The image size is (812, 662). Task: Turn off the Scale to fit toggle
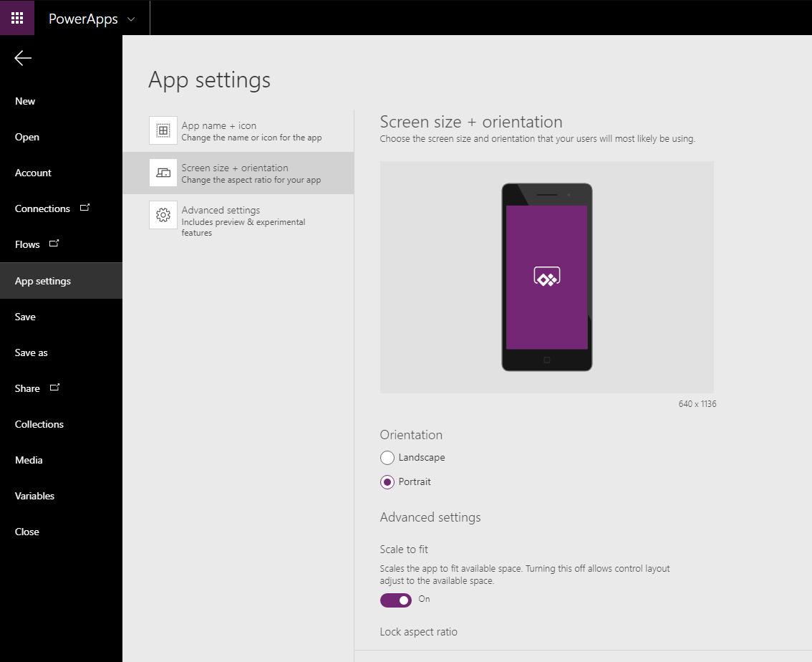[x=396, y=600]
